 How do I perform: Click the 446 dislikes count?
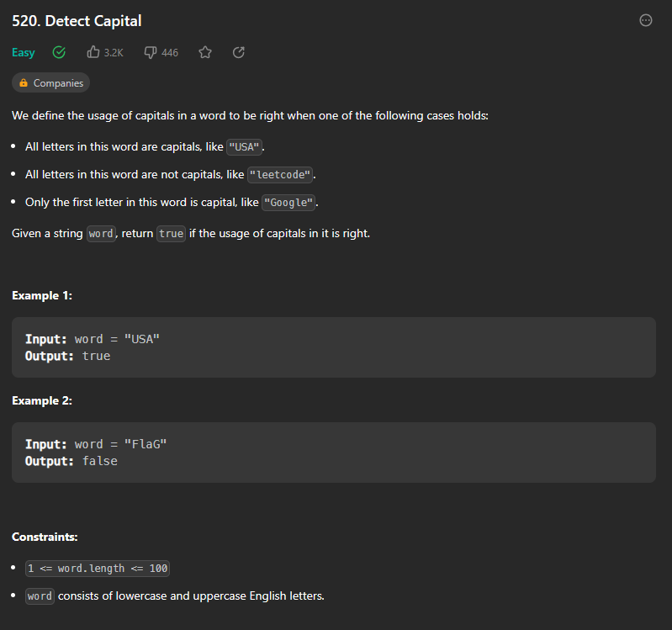point(170,53)
